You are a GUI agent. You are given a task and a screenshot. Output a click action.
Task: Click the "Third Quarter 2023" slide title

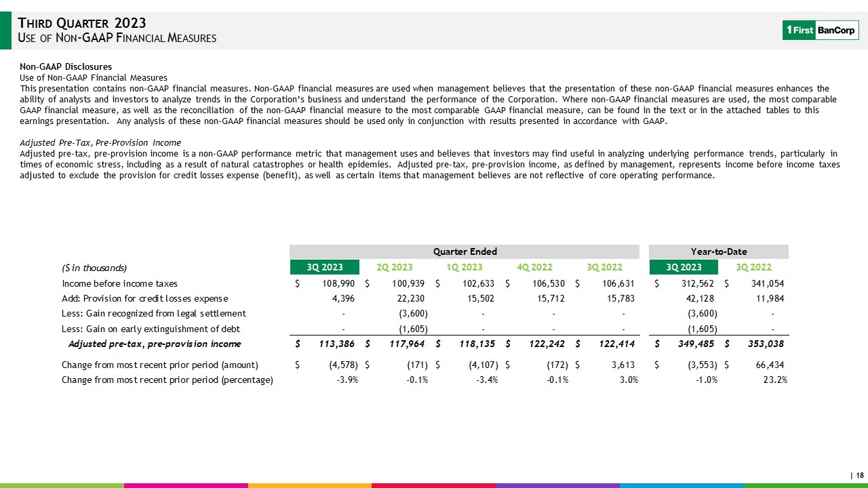click(82, 24)
